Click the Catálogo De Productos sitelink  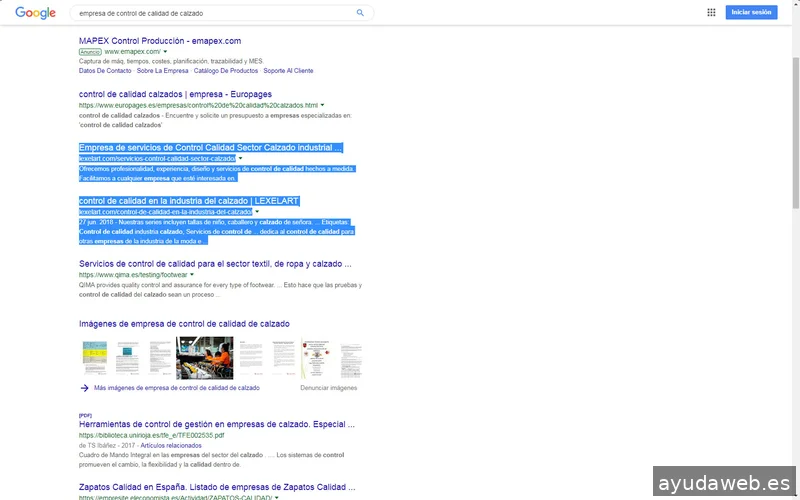(226, 71)
